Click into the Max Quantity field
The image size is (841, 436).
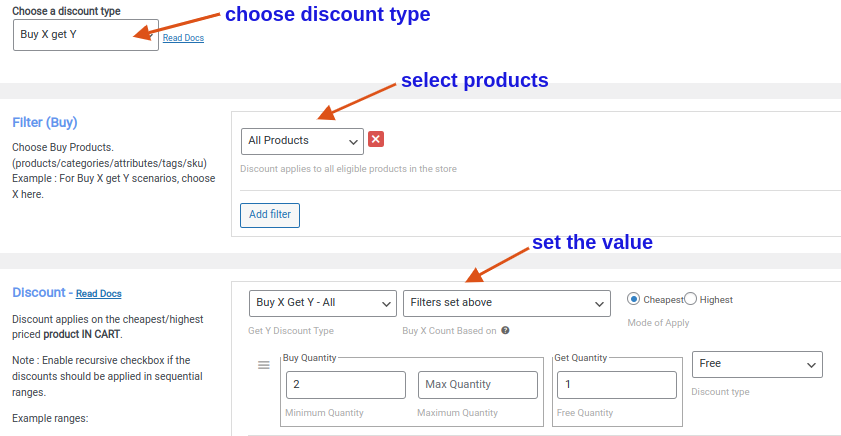click(x=477, y=385)
